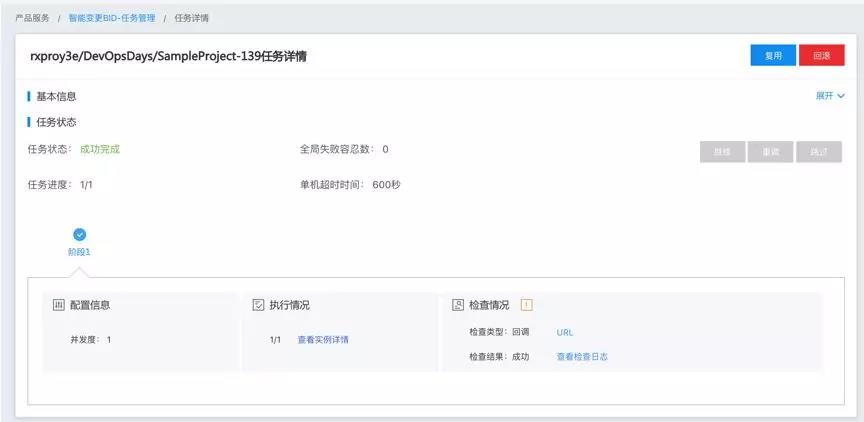
Task: Click the red 回滚 button
Action: 822,55
